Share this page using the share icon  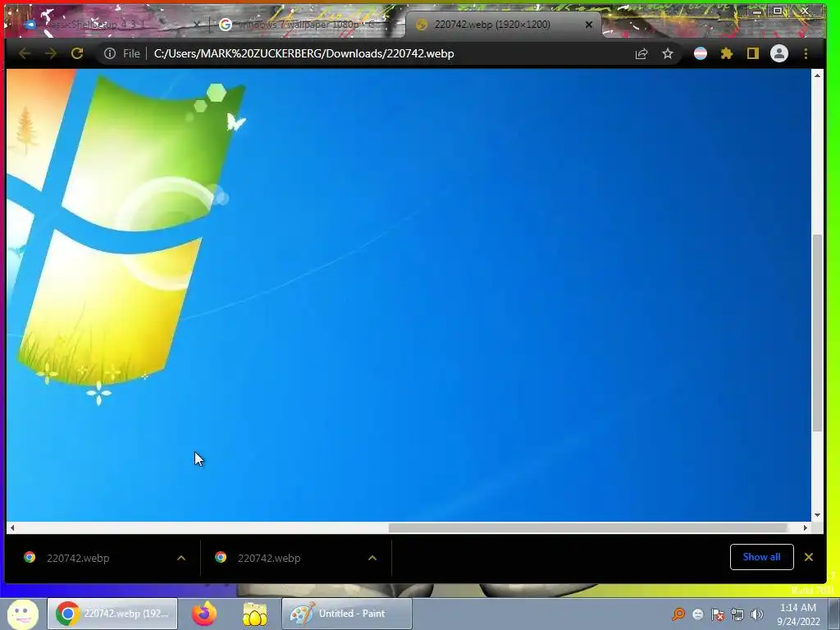[x=641, y=53]
